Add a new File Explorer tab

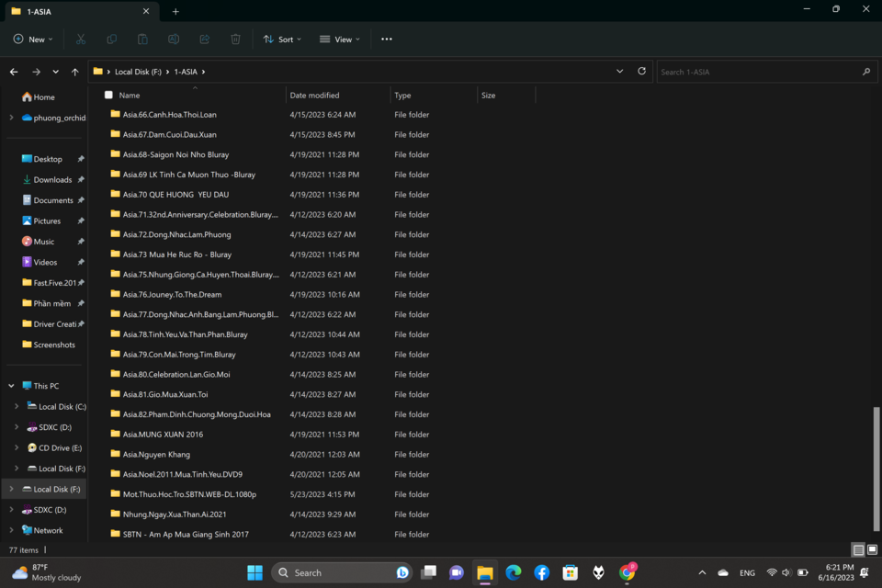tap(175, 11)
